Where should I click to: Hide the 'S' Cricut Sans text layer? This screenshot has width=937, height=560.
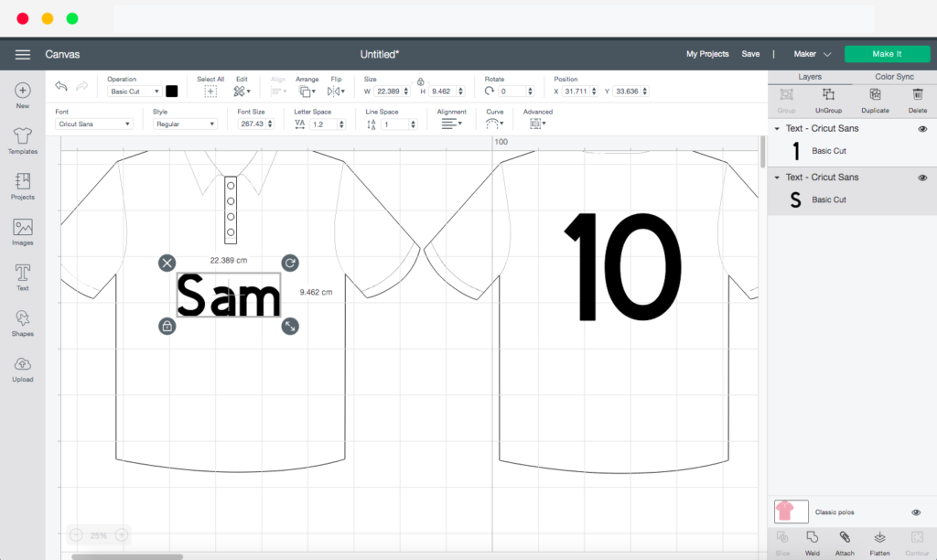[922, 178]
